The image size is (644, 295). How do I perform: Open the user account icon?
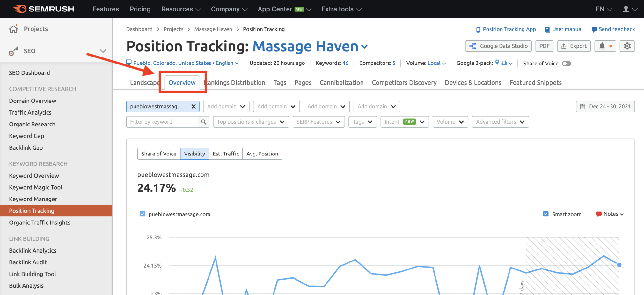626,9
